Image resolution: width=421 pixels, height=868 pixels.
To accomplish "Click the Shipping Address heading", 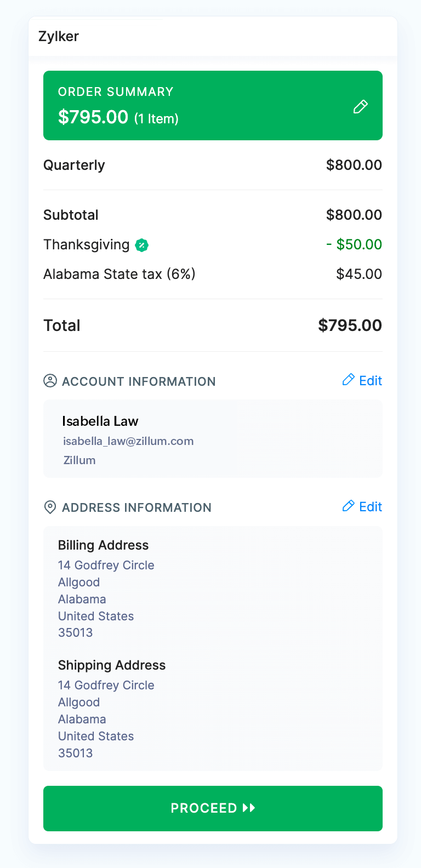I will [112, 665].
